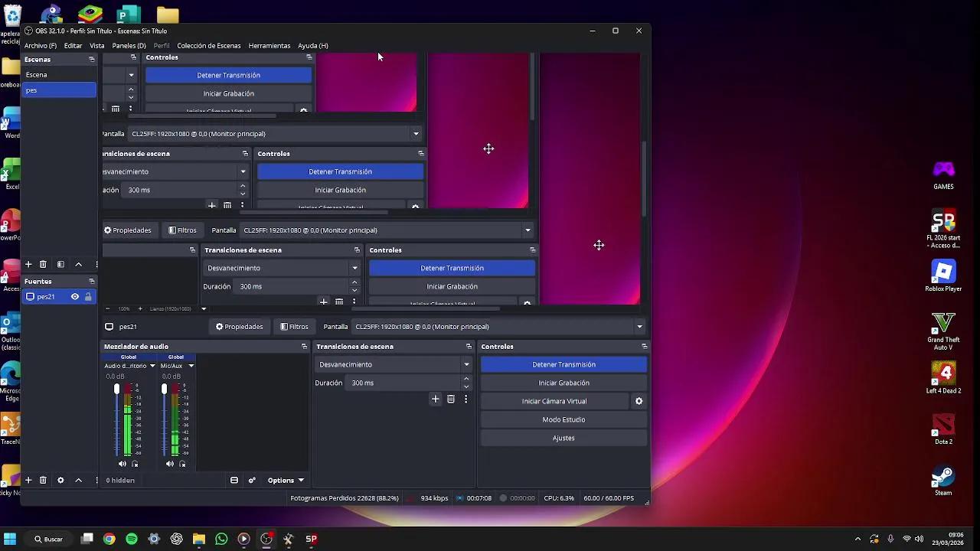This screenshot has height=551, width=980.
Task: Undock the Fuentes panel
Action: tap(92, 281)
